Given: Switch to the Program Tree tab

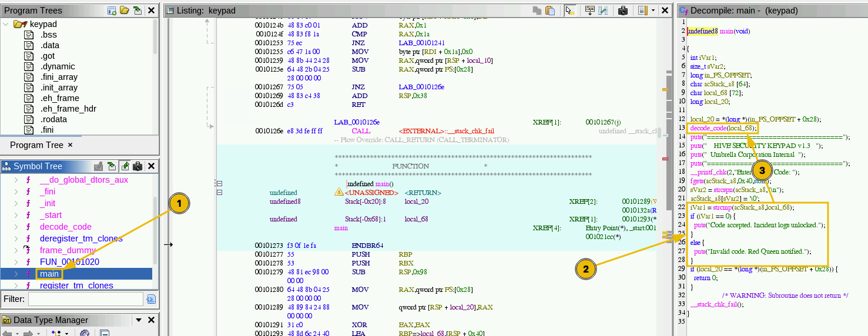Looking at the screenshot, I should pyautogui.click(x=36, y=145).
